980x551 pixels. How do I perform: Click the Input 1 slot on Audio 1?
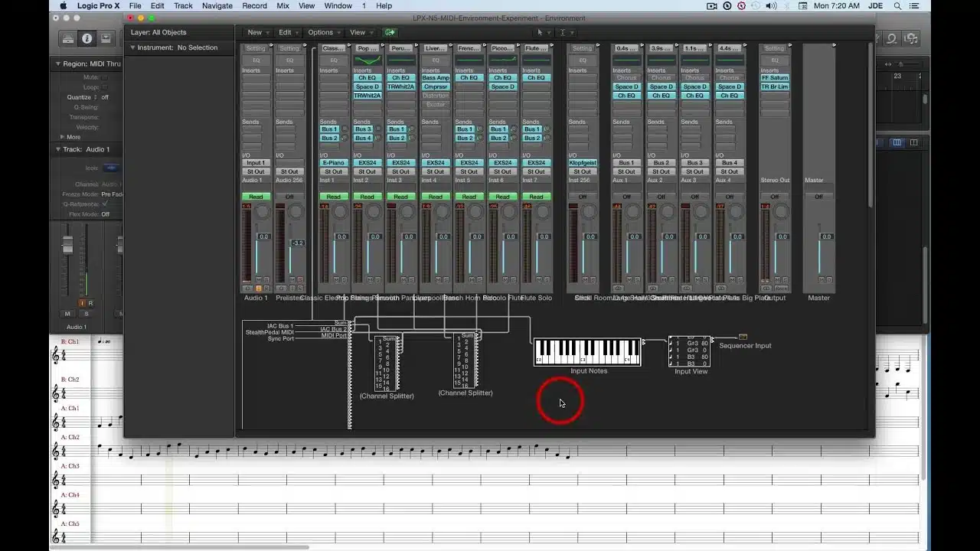coord(256,163)
